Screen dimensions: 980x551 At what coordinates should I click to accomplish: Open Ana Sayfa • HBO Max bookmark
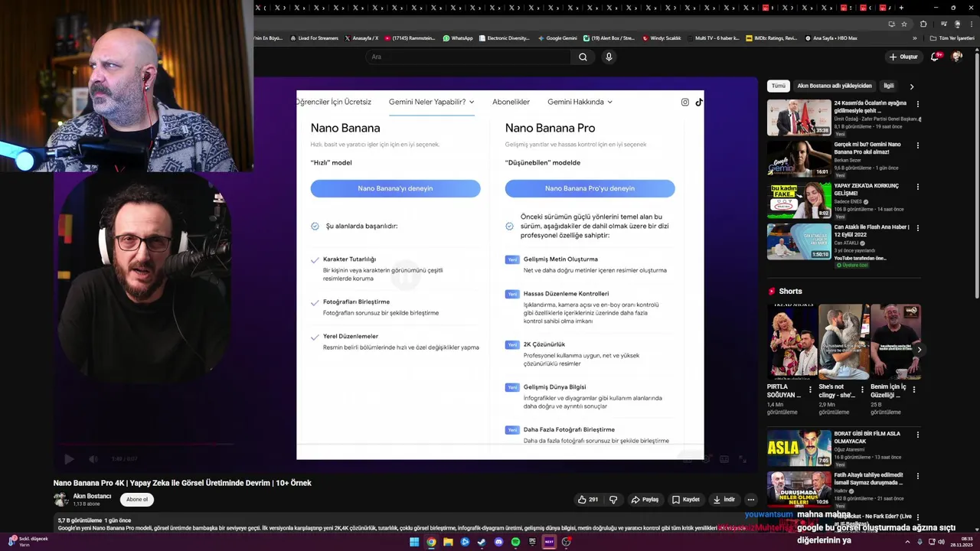(831, 38)
